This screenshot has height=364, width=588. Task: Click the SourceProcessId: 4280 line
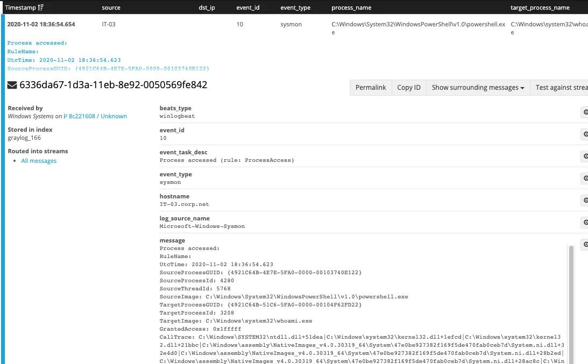(x=196, y=281)
